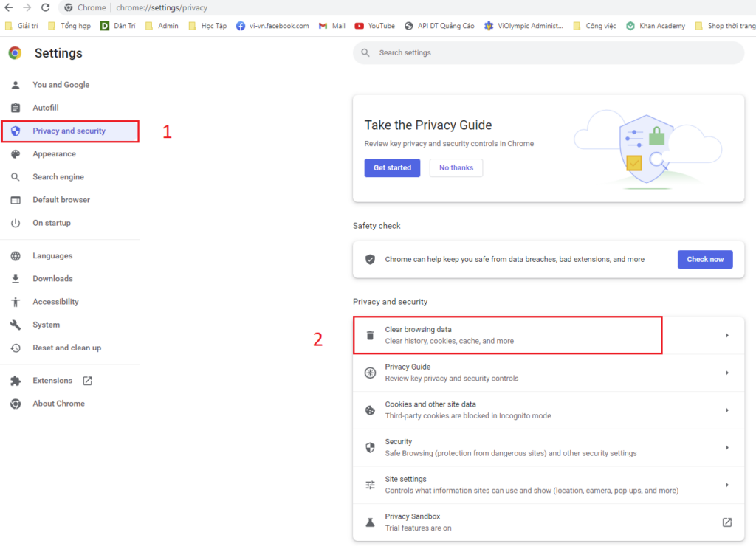Click the address bar showing chrome://settings/privacy
Image resolution: width=756 pixels, height=546 pixels.
click(x=408, y=7)
